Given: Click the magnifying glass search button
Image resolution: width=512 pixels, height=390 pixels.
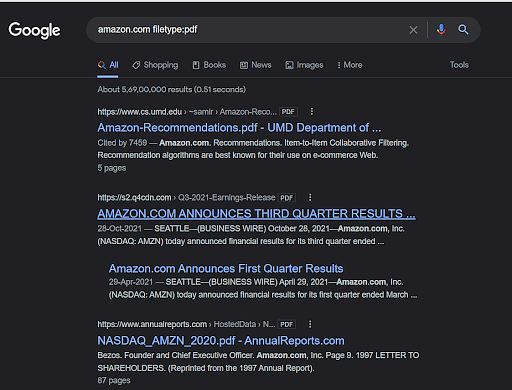Looking at the screenshot, I should pos(463,30).
